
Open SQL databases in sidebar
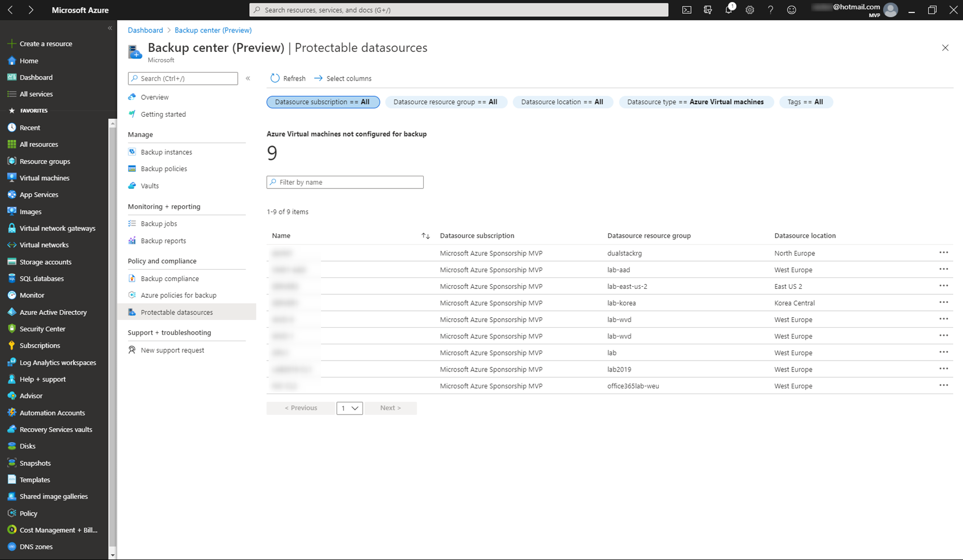pyautogui.click(x=41, y=279)
